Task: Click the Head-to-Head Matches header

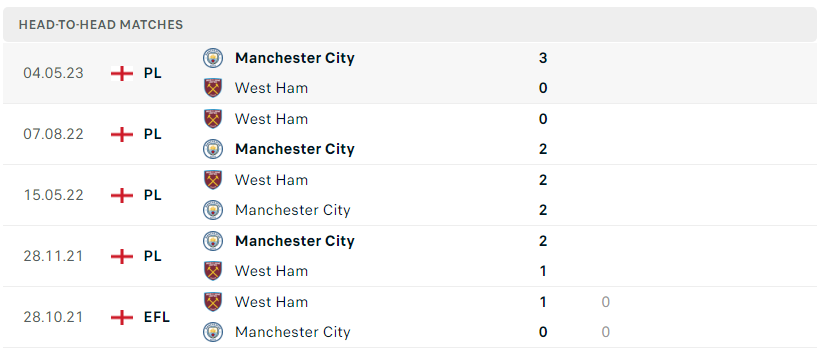Action: tap(101, 25)
